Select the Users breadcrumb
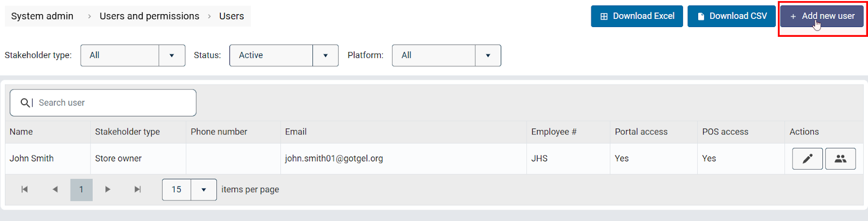Image resolution: width=868 pixels, height=221 pixels. click(232, 16)
